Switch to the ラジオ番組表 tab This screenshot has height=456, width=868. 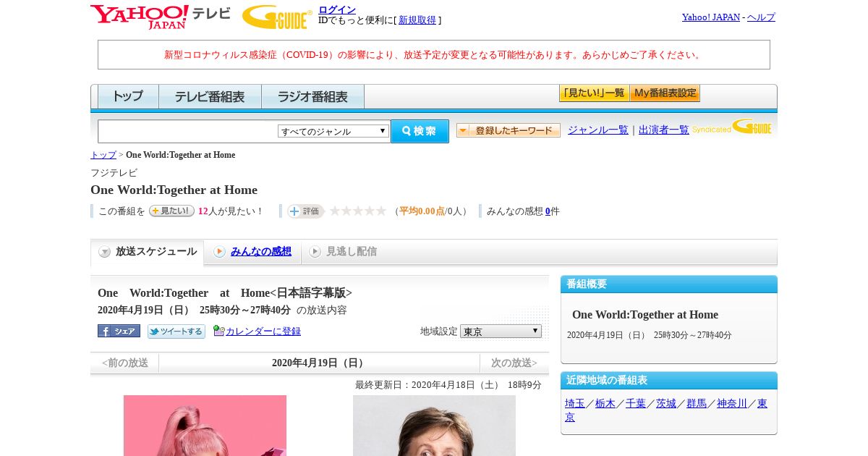tap(312, 96)
